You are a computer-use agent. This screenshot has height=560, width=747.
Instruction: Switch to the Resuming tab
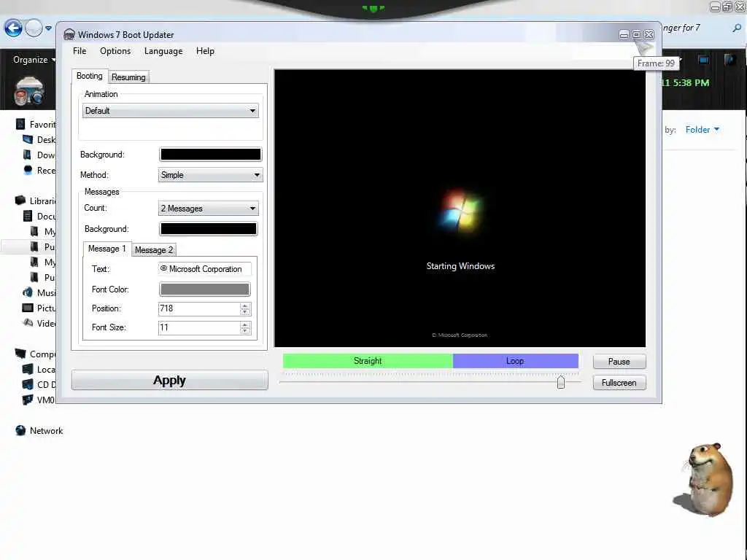(x=128, y=77)
